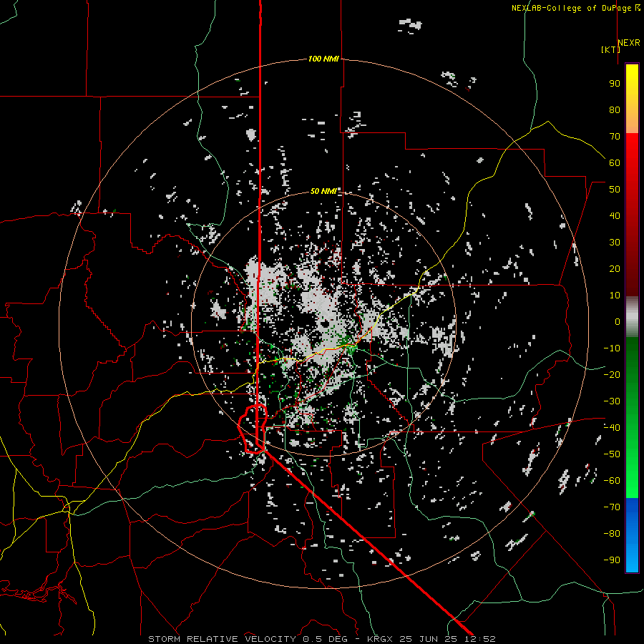Screen dimensions: 644x644
Task: Click the 70 value on the velocity scale
Action: click(x=615, y=137)
